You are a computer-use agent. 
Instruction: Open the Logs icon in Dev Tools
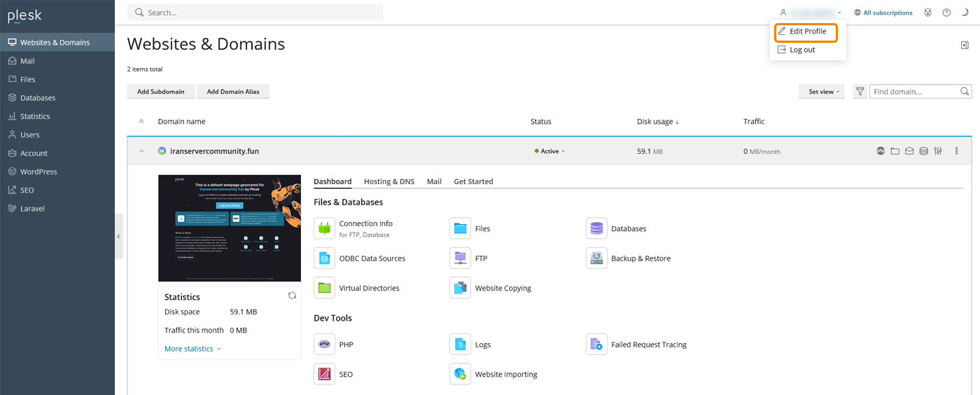point(460,344)
